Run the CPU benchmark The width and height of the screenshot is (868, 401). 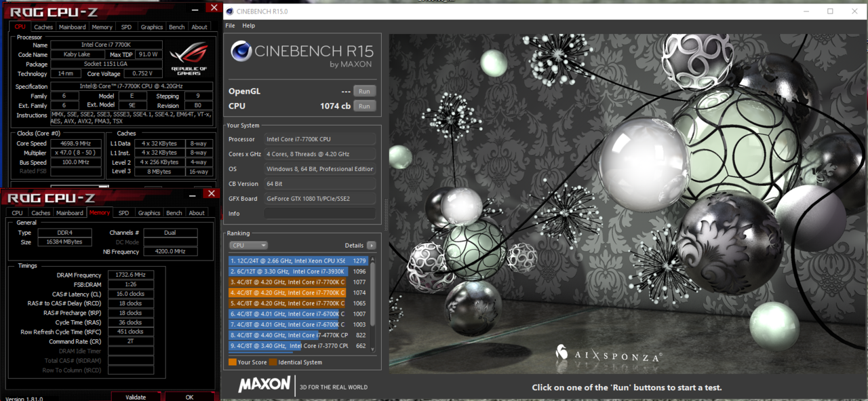point(364,106)
